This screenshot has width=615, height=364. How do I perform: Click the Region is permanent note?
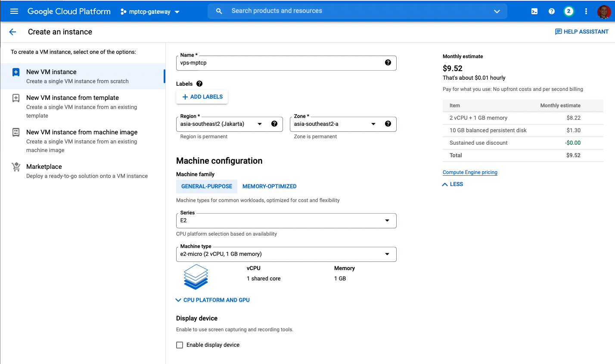coord(204,137)
